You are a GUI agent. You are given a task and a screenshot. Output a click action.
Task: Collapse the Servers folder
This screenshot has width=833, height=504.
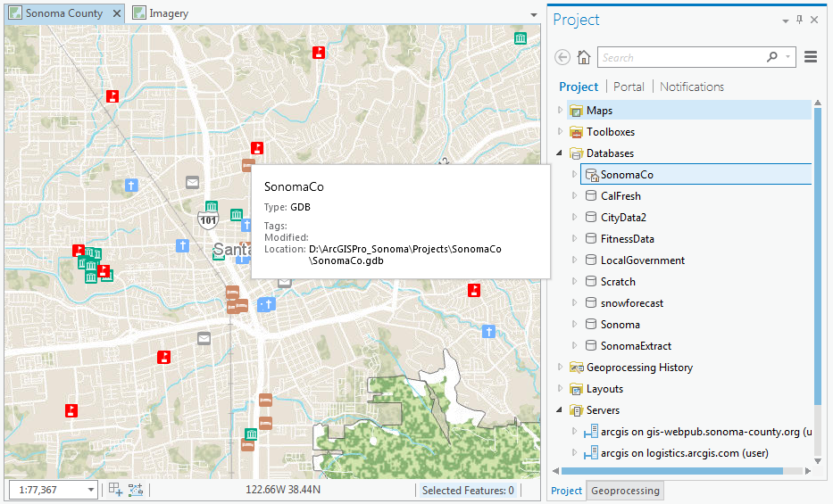(x=560, y=409)
